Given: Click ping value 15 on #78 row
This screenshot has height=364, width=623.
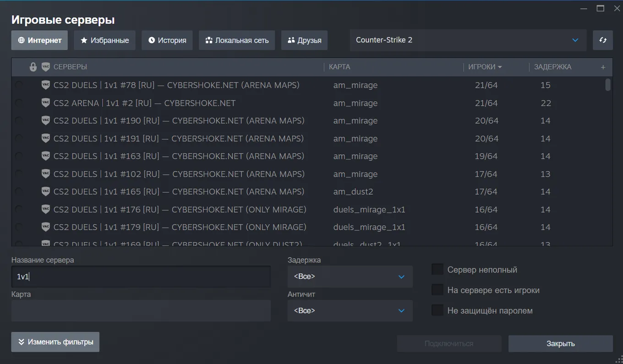Looking at the screenshot, I should click(x=545, y=85).
